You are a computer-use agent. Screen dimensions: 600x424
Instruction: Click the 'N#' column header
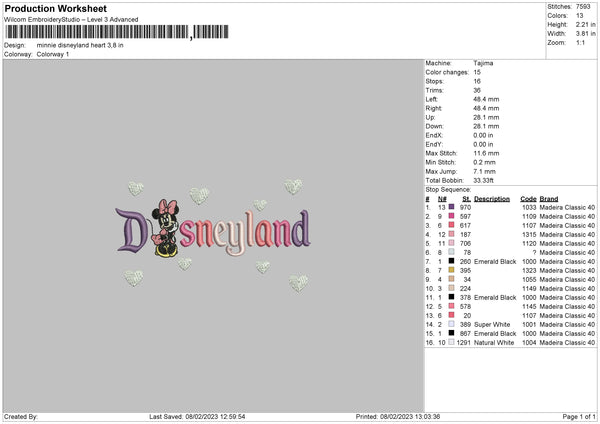[442, 199]
